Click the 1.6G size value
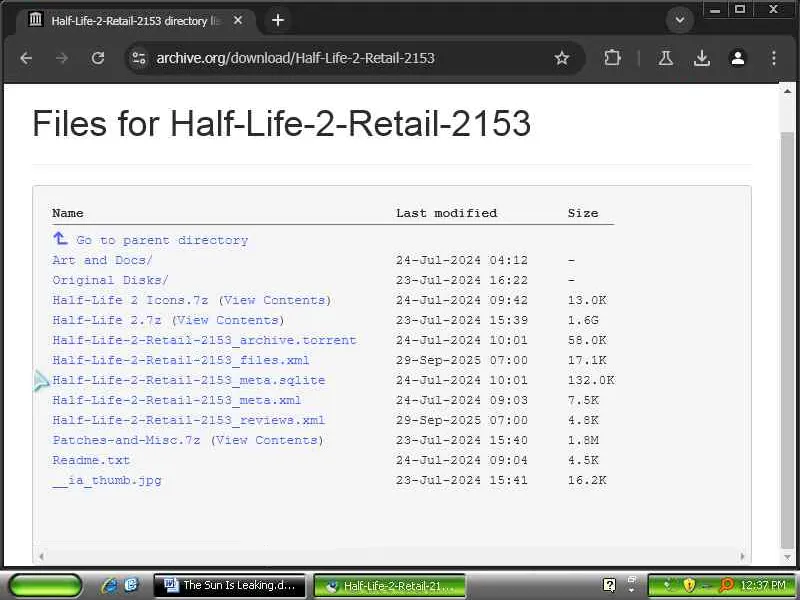 [x=583, y=320]
